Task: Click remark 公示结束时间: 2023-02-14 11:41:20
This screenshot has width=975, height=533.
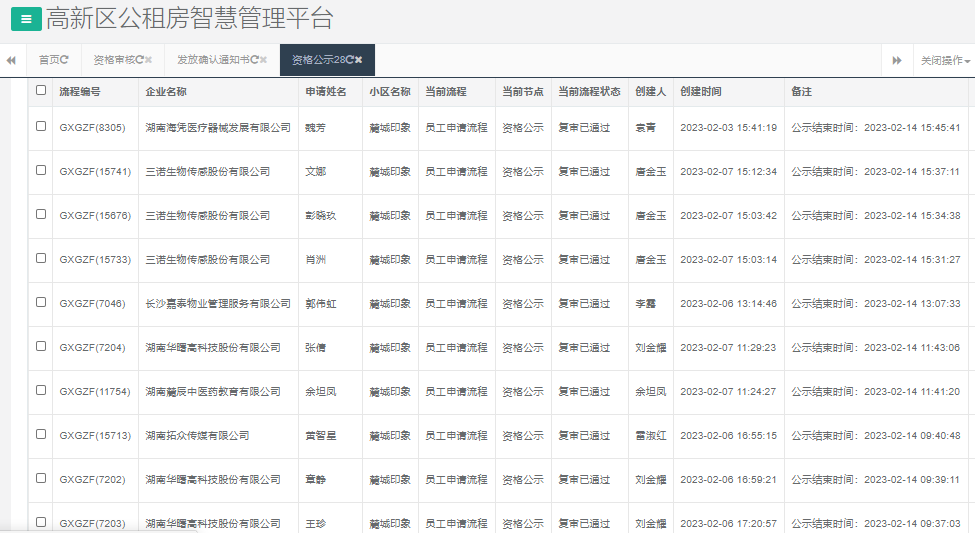Action: coord(876,392)
